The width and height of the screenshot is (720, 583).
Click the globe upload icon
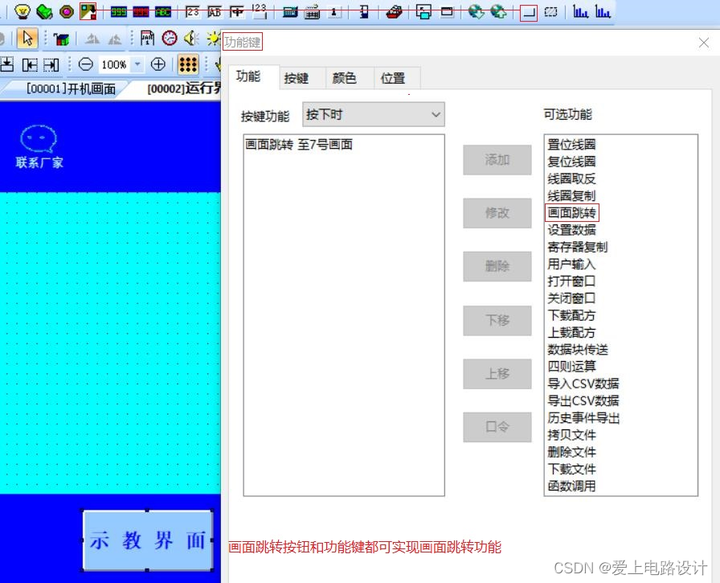point(498,11)
